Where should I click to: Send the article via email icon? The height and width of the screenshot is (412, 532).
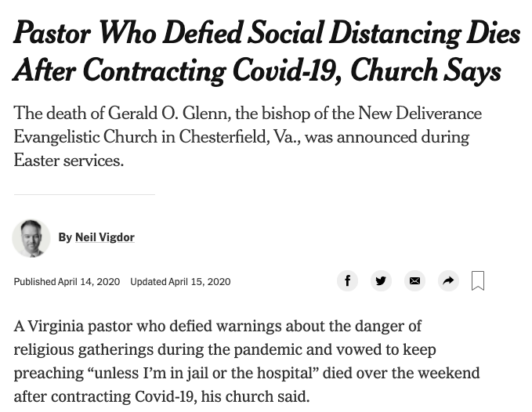pos(414,280)
